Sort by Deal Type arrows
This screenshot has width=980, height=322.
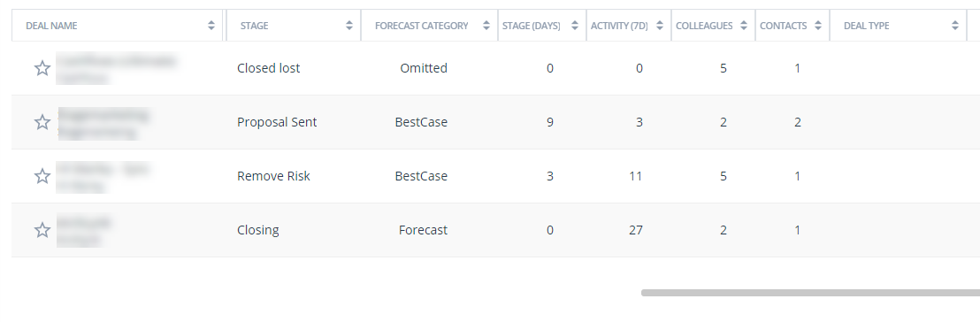pos(955,26)
